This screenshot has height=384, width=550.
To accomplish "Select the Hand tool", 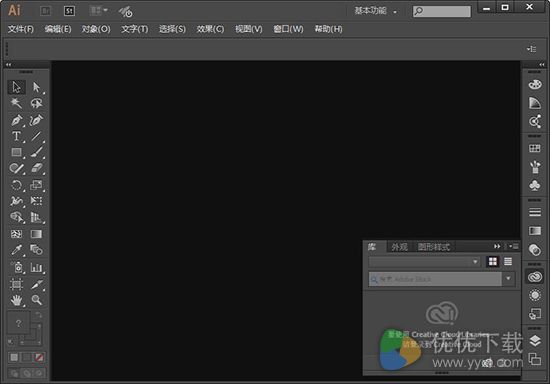I will [x=16, y=300].
